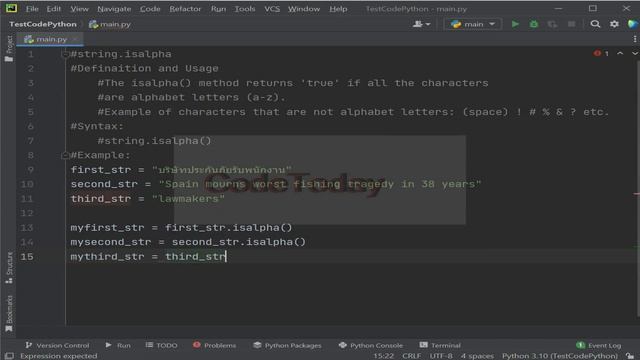Viewport: 640px width, 360px height.
Task: Open the Navigate menu
Action: (x=114, y=9)
